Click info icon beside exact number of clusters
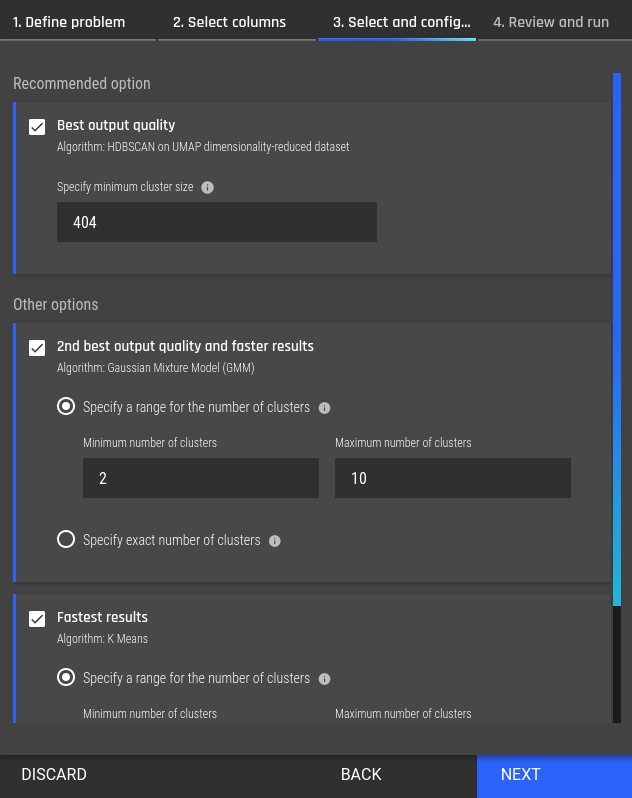632x798 pixels. tap(275, 540)
